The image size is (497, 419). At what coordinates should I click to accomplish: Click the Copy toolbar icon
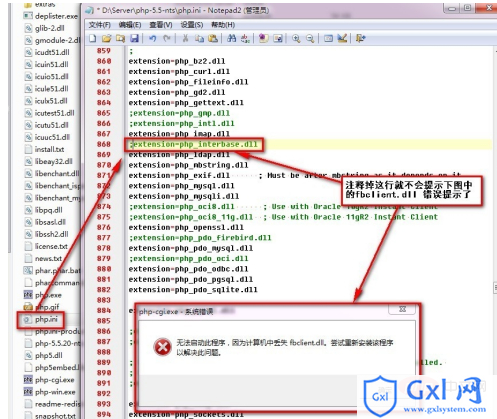(x=199, y=39)
